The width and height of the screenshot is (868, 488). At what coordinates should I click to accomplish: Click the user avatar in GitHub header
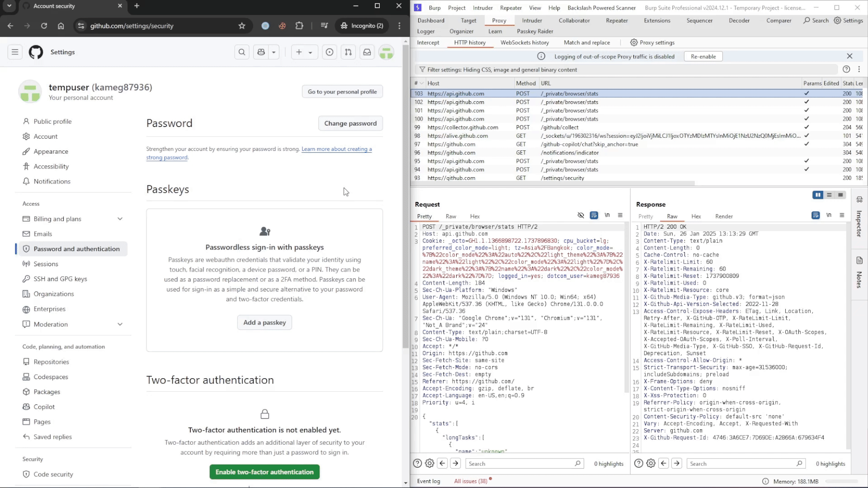click(x=387, y=52)
